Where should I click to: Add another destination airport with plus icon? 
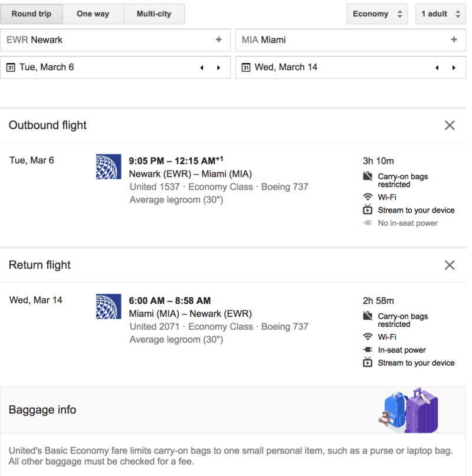pos(454,40)
